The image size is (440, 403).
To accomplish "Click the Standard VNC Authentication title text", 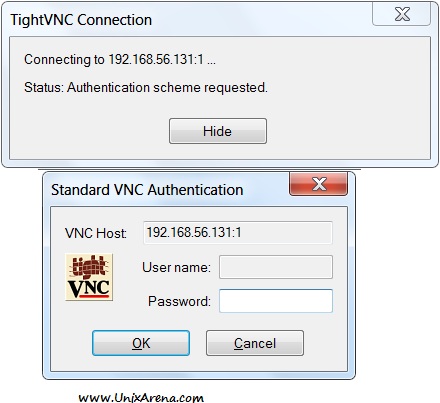I will tap(147, 190).
